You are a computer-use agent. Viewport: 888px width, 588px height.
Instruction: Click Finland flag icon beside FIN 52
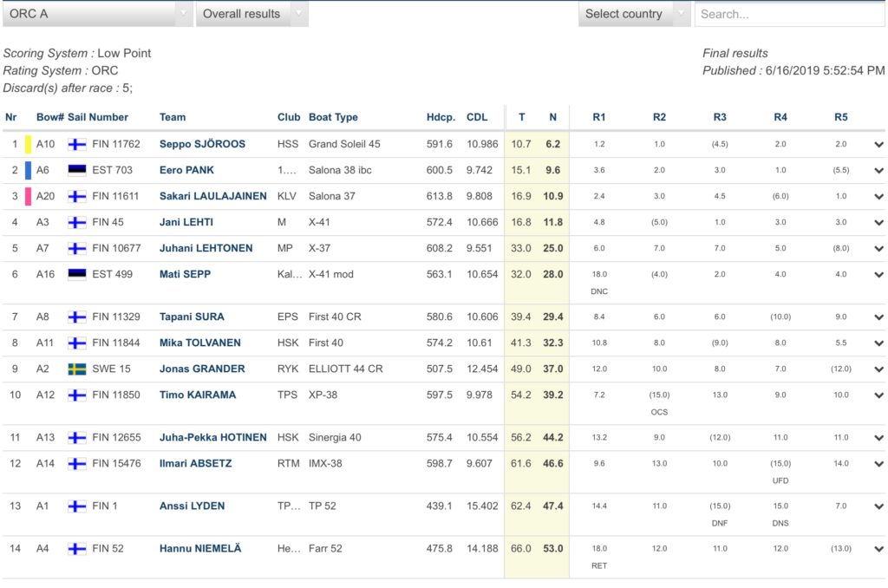77,548
